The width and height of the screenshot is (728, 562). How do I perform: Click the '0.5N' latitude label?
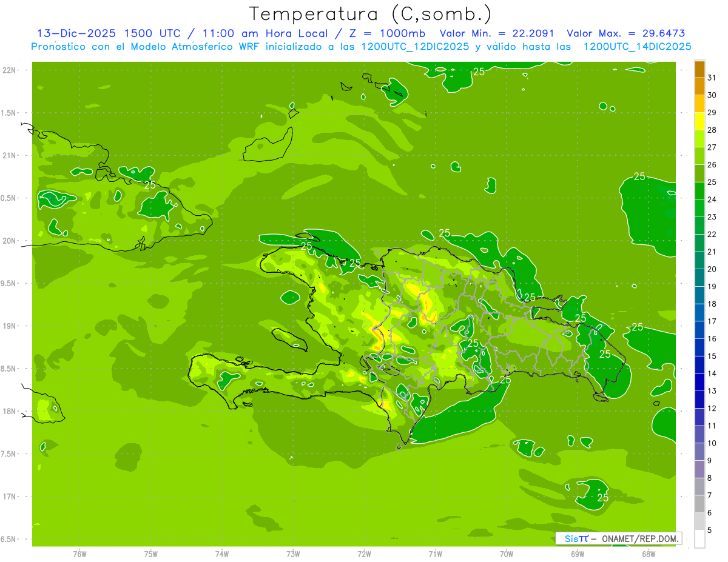coord(9,198)
